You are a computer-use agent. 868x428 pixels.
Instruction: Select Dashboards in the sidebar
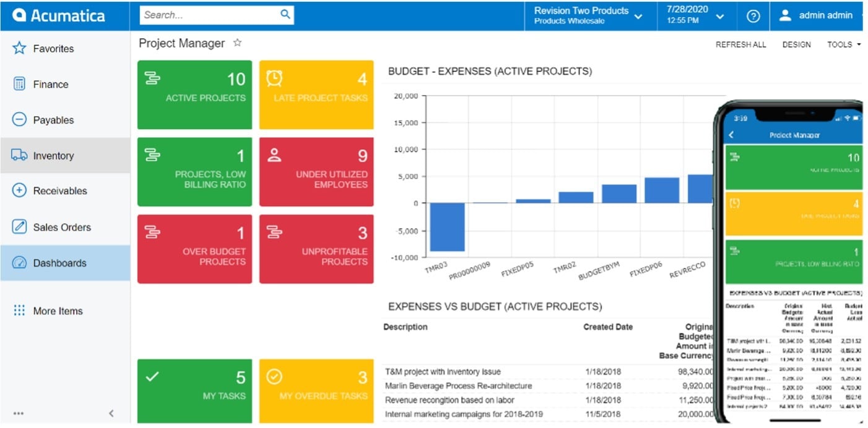[65, 263]
